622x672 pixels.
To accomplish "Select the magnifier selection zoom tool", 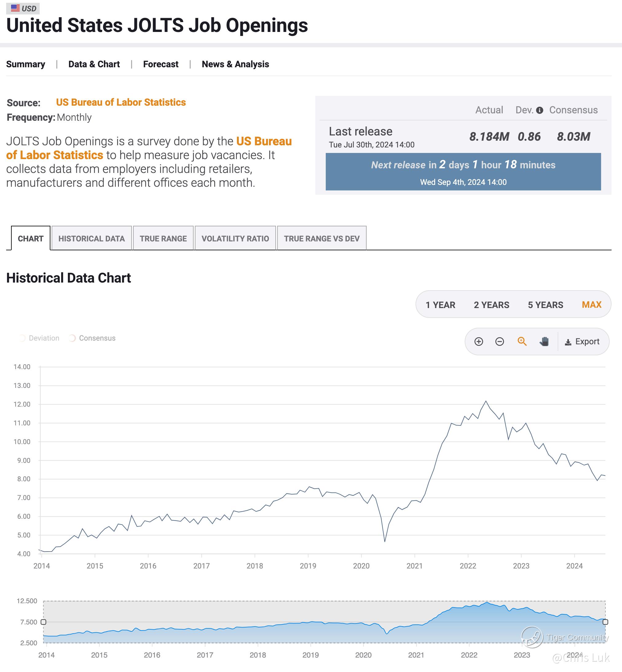I will pos(522,342).
